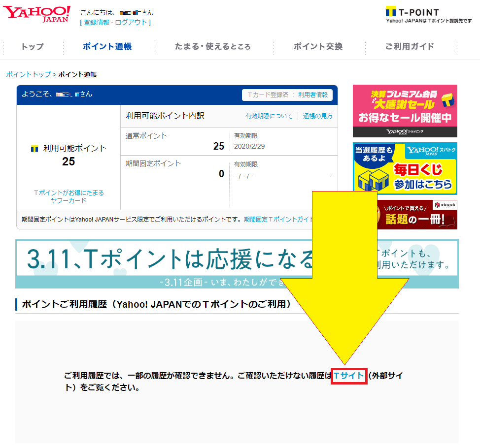This screenshot has height=448, width=480.
Task: Click the 大感謝セール banner ad
Action: click(x=405, y=111)
